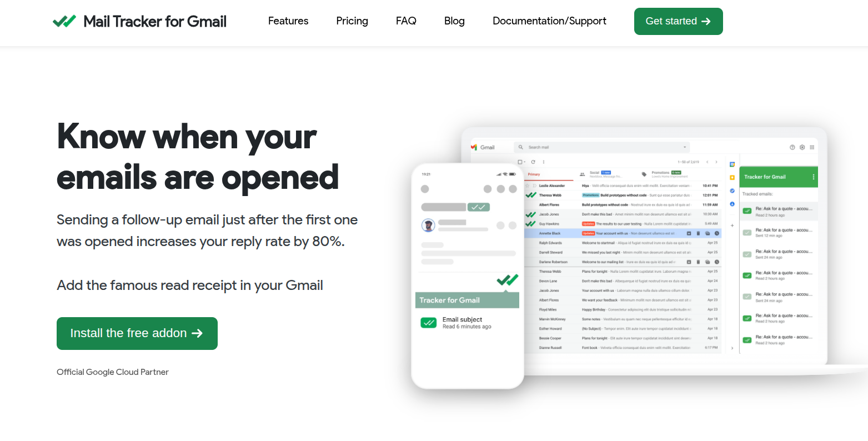The height and width of the screenshot is (441, 868).
Task: Open the Google apps grid icon
Action: [x=812, y=147]
